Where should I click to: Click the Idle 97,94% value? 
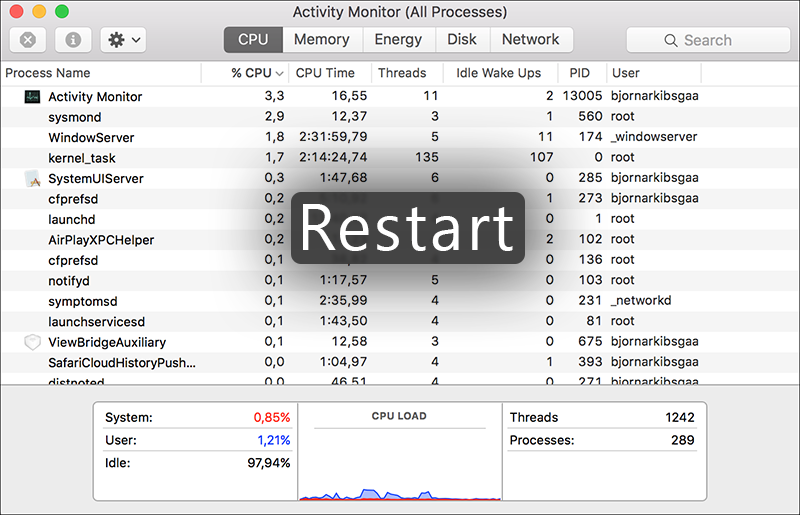(x=269, y=463)
